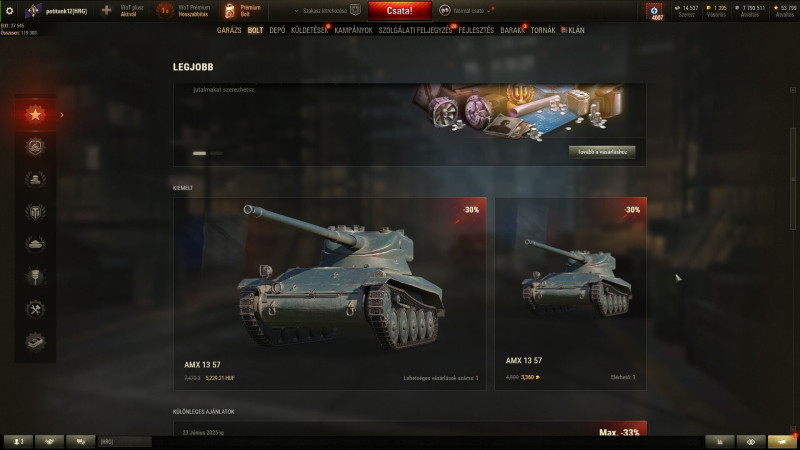Open the Normál csata battle mode dropdown
Screen dimensions: 800x450
468,10
